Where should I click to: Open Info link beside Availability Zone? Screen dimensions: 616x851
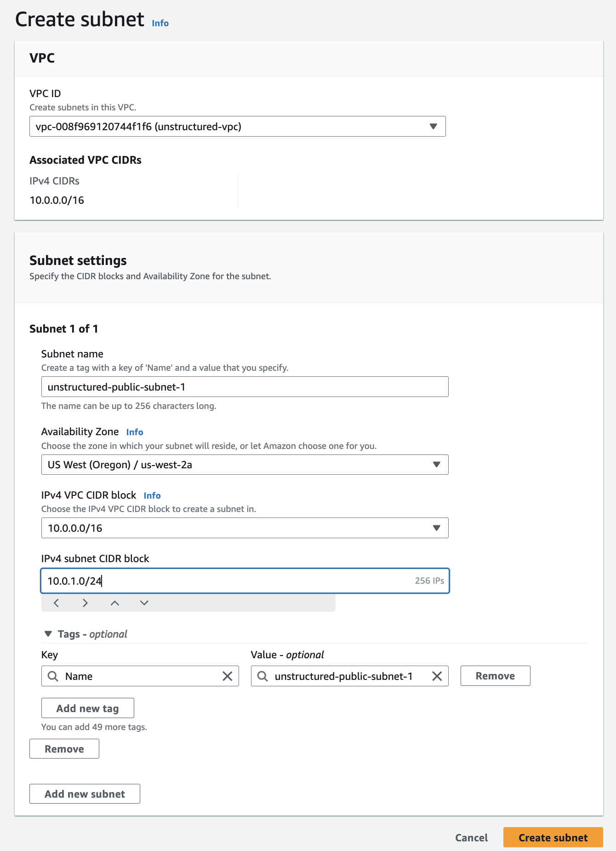click(135, 432)
